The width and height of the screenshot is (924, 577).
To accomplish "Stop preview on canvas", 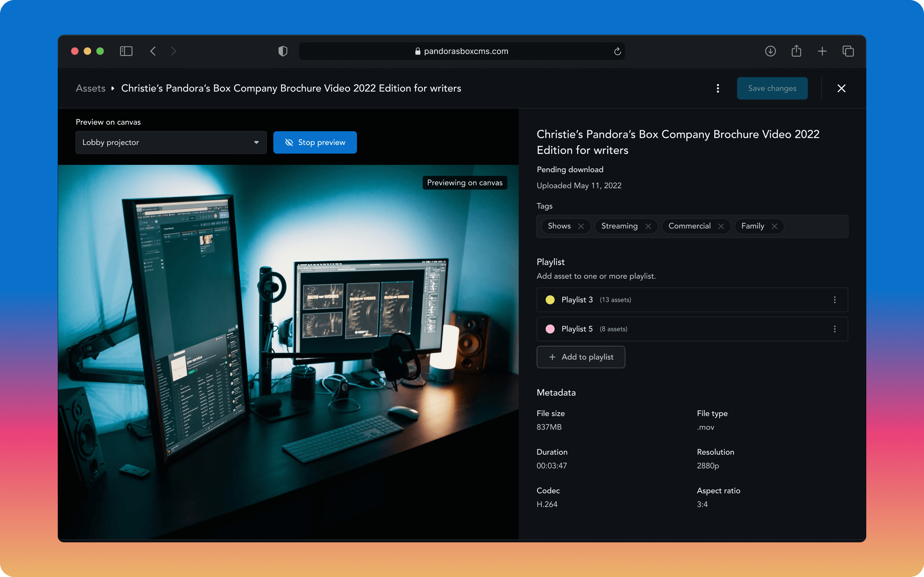I will pos(315,142).
